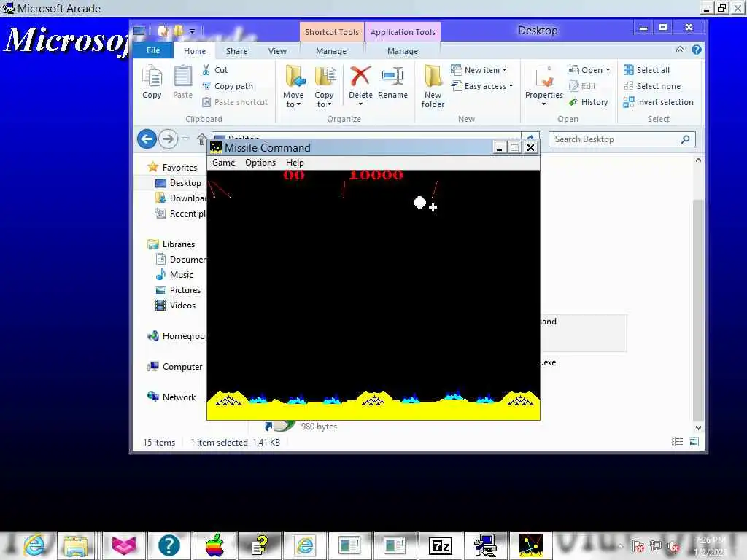747x560 pixels.
Task: Collapse the ribbon with the chevron
Action: point(681,50)
